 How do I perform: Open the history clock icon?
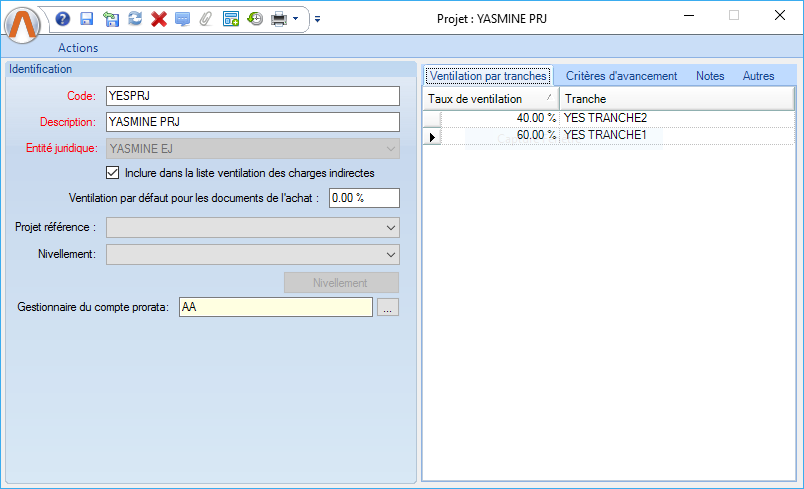pyautogui.click(x=255, y=19)
